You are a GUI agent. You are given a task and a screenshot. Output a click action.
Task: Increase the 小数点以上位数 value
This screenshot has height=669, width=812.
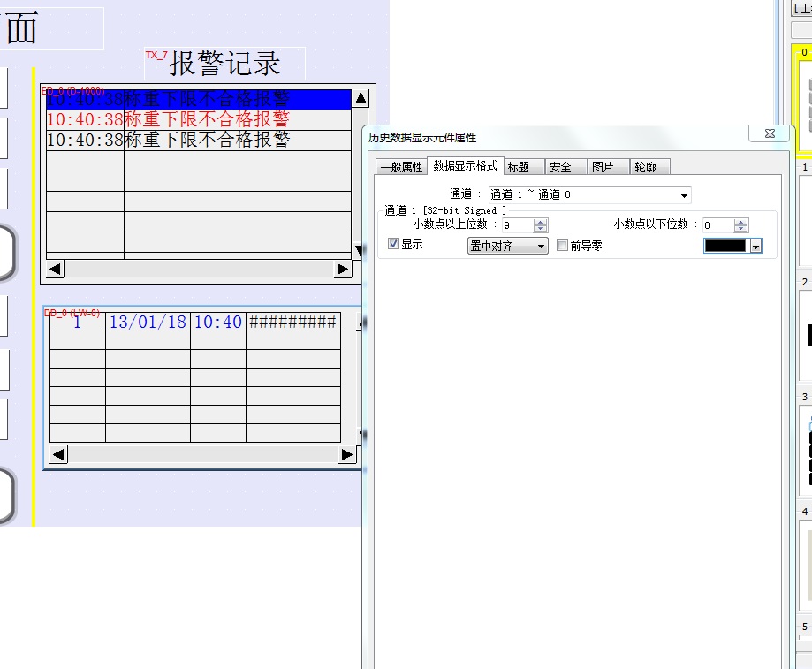coord(540,222)
